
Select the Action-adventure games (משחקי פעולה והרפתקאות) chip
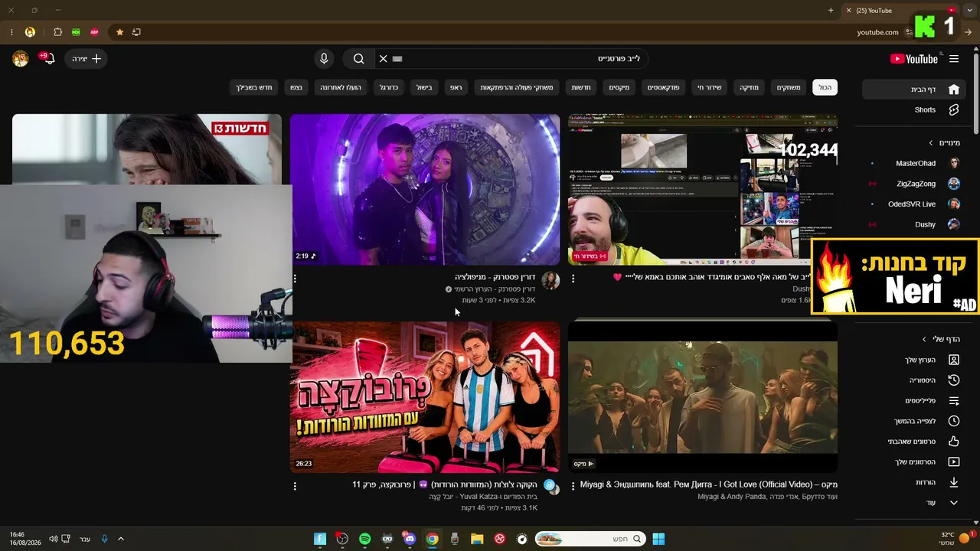(517, 87)
